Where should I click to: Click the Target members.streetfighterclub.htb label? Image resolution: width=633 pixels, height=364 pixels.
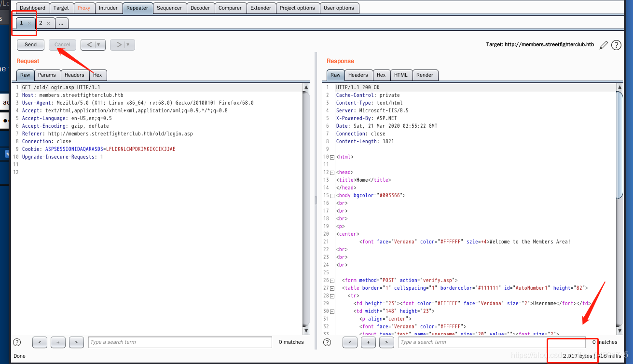[x=540, y=44]
